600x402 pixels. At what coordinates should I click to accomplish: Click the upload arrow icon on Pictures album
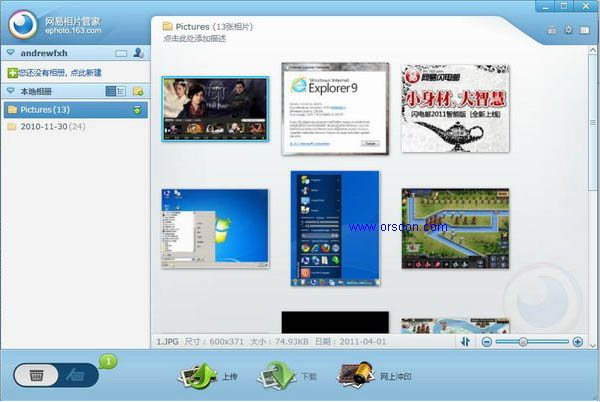pyautogui.click(x=138, y=109)
